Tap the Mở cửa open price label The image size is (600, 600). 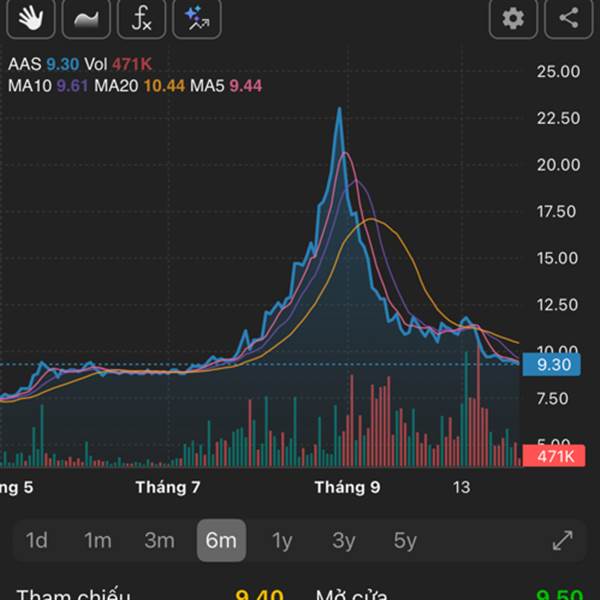pyautogui.click(x=352, y=594)
